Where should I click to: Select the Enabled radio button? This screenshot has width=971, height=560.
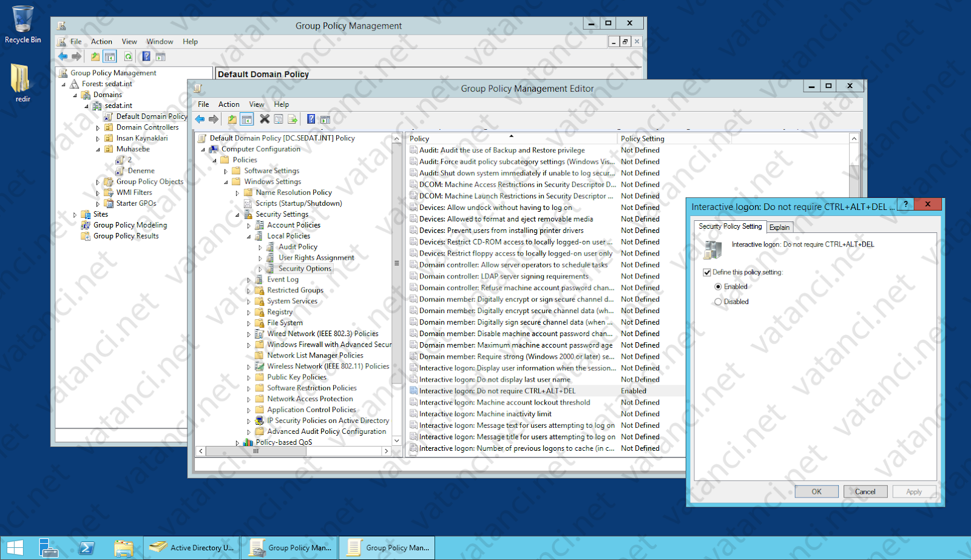tap(719, 286)
